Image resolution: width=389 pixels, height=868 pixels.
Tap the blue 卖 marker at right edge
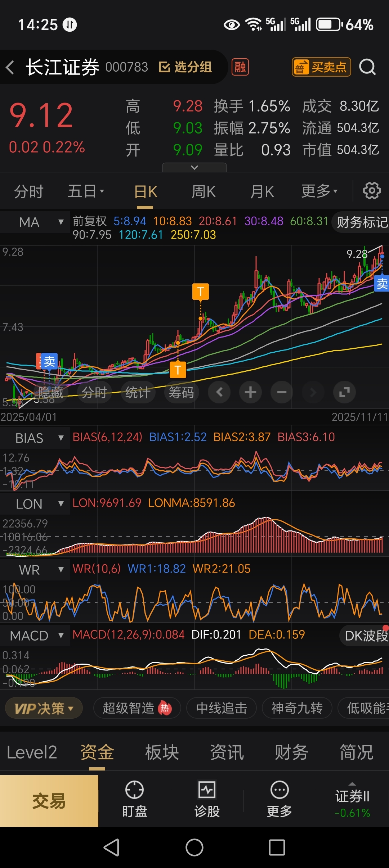pyautogui.click(x=382, y=284)
